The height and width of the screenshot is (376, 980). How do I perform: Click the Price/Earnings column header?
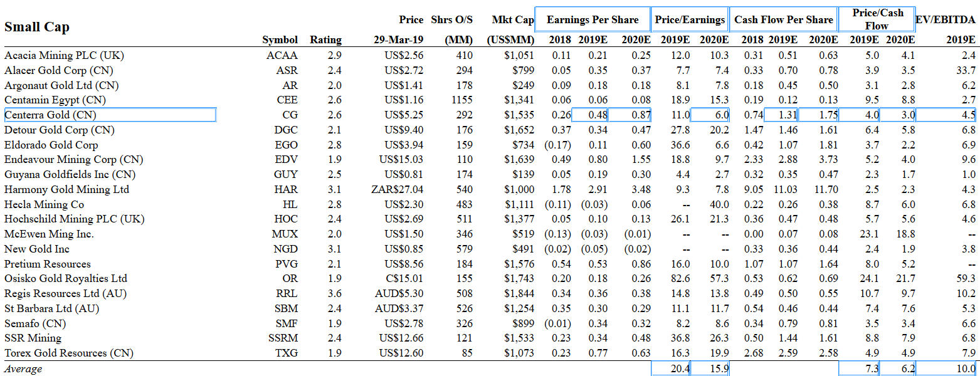(690, 20)
